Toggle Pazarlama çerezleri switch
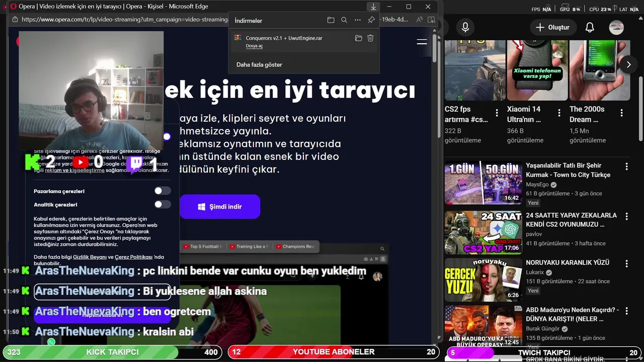The image size is (644, 362). click(x=162, y=191)
